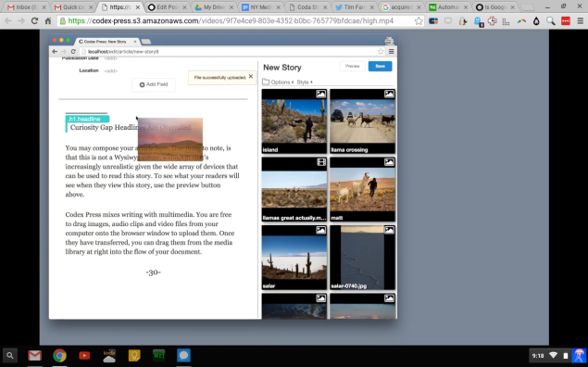Open the Quick ca… Gmail tab
588x367 pixels.
73,7
